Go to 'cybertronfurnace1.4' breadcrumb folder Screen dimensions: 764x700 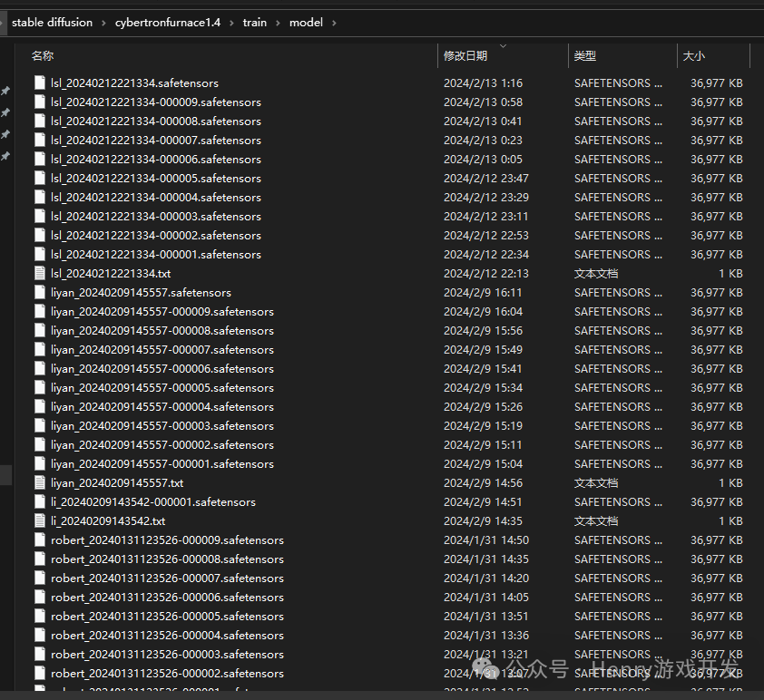click(x=168, y=23)
